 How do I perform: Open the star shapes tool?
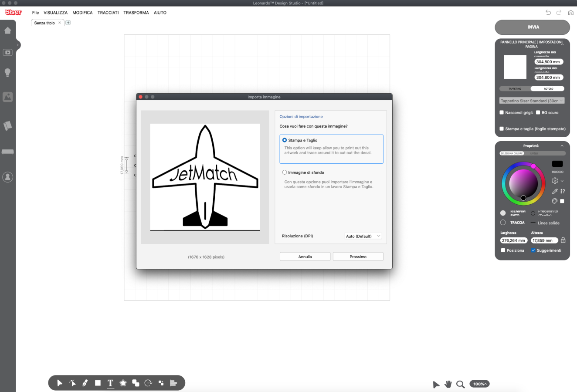(x=123, y=383)
